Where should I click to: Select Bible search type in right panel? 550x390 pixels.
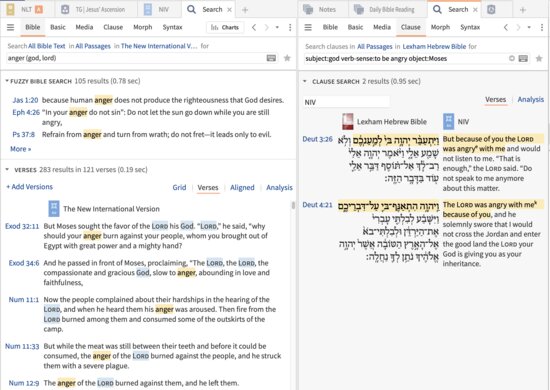pyautogui.click(x=330, y=27)
